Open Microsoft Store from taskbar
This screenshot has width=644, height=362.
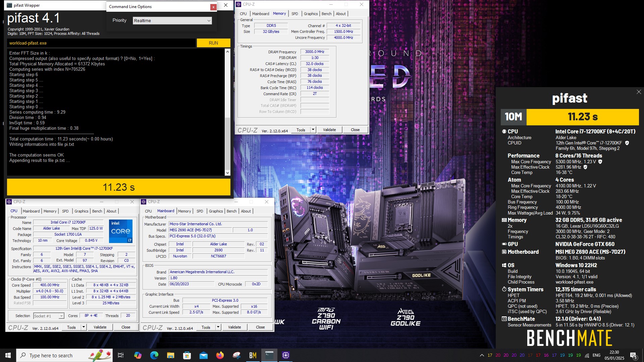pyautogui.click(x=187, y=355)
